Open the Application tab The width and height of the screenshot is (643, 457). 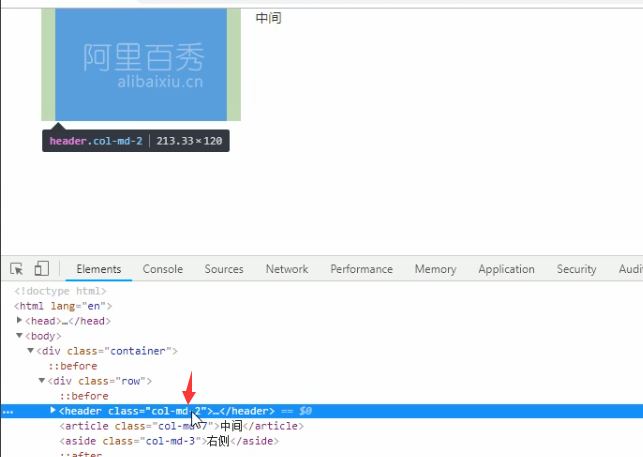pyautogui.click(x=506, y=269)
